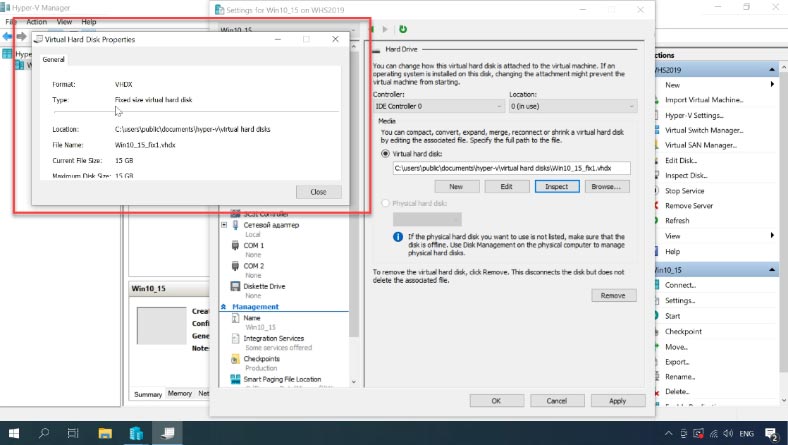The image size is (788, 445).
Task: Expand the New submenu arrow in Actions
Action: pos(772,84)
